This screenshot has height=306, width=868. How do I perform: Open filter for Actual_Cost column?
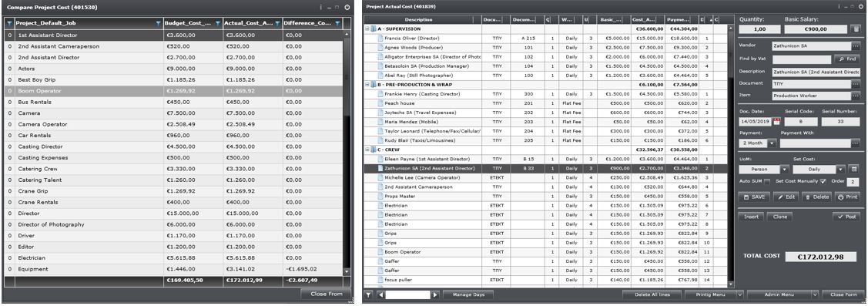(x=278, y=23)
